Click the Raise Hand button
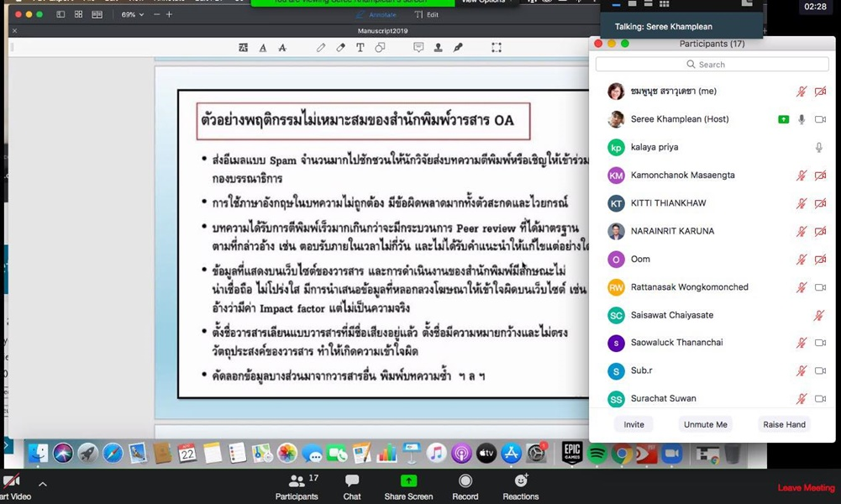The width and height of the screenshot is (841, 504). click(784, 424)
